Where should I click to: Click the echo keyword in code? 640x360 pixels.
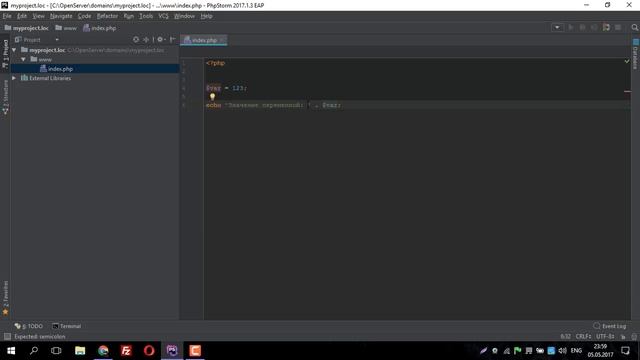[x=213, y=105]
